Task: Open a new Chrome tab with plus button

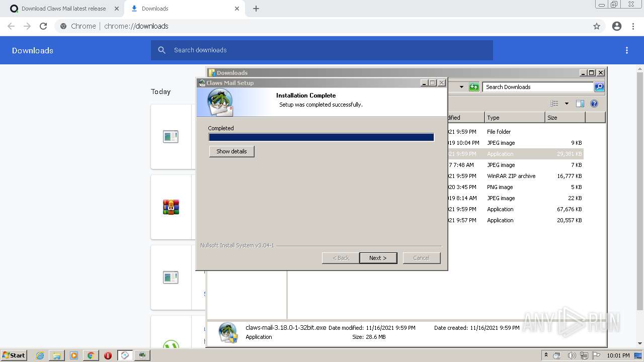Action: pos(256,9)
